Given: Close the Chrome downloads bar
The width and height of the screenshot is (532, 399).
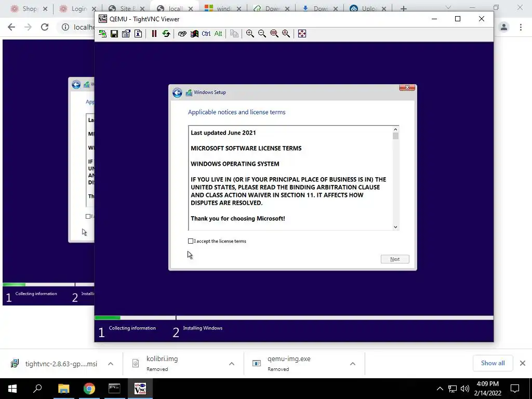Looking at the screenshot, I should pyautogui.click(x=523, y=363).
